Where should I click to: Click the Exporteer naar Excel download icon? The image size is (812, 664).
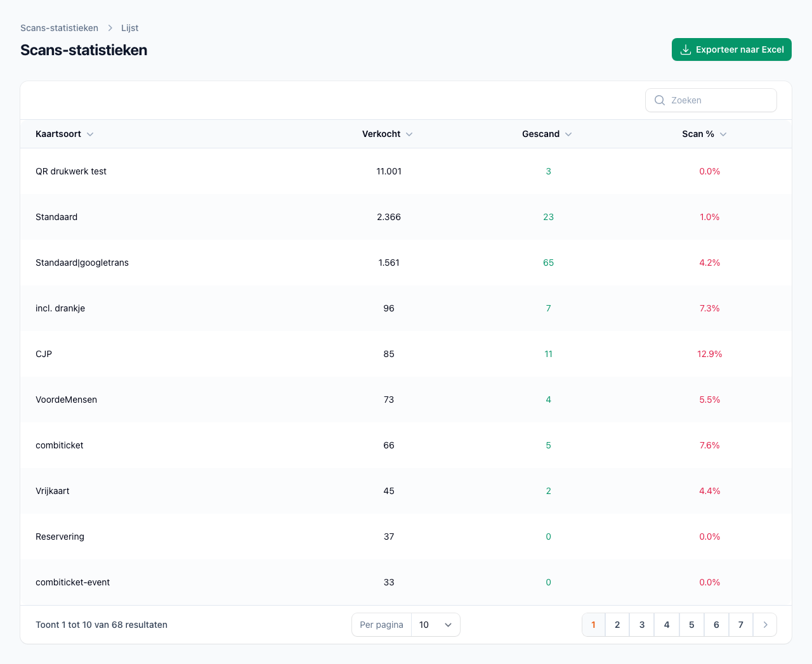(685, 49)
